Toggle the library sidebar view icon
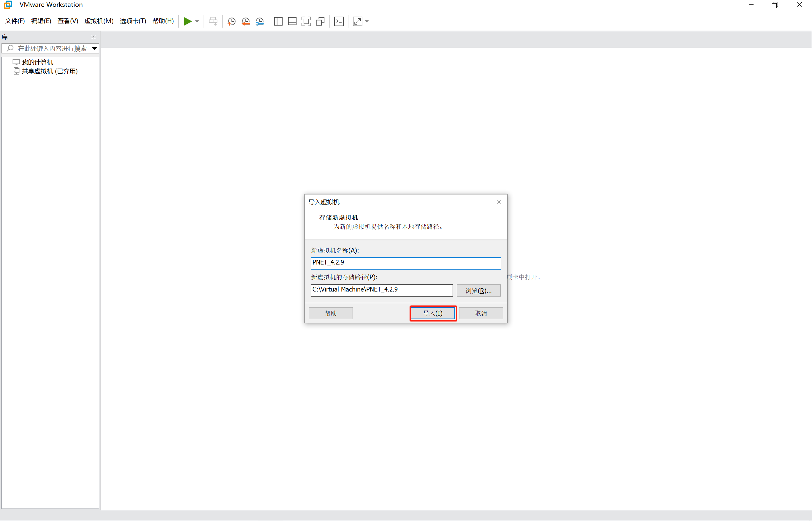812x521 pixels. (278, 21)
